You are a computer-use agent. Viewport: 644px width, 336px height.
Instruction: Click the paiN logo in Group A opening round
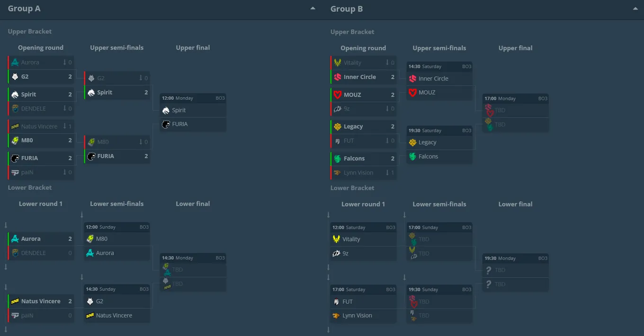point(15,172)
